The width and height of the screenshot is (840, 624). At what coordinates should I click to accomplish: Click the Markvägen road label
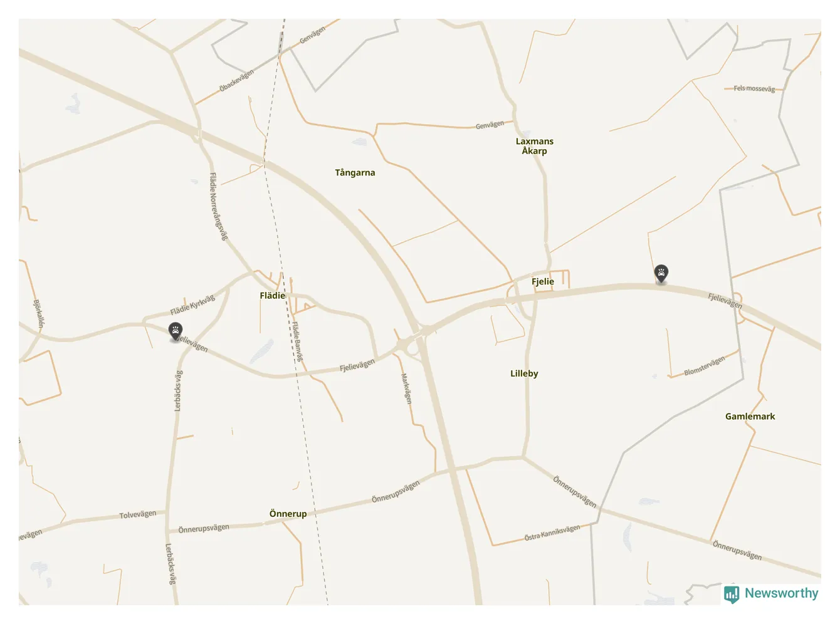coord(406,388)
